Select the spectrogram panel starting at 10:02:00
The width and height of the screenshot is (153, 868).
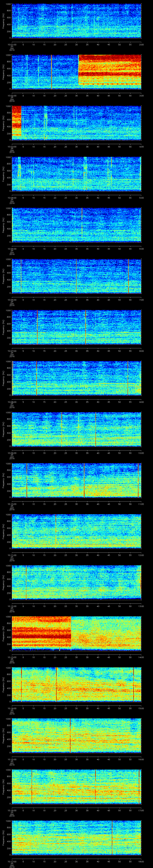(x=77, y=72)
